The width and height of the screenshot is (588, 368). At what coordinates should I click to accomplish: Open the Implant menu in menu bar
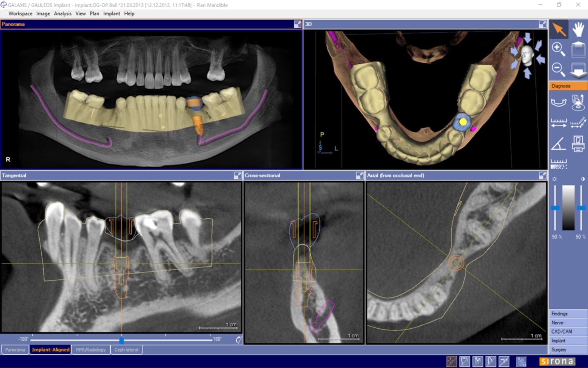coord(111,13)
